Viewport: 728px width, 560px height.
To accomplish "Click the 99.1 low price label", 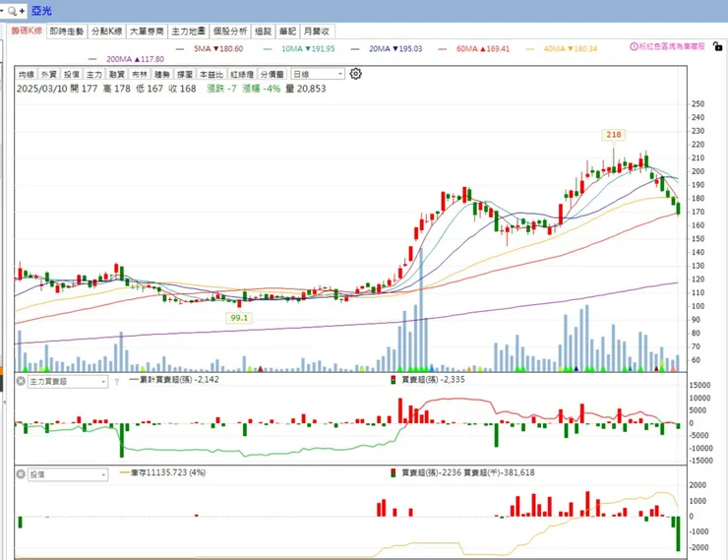I will [239, 318].
